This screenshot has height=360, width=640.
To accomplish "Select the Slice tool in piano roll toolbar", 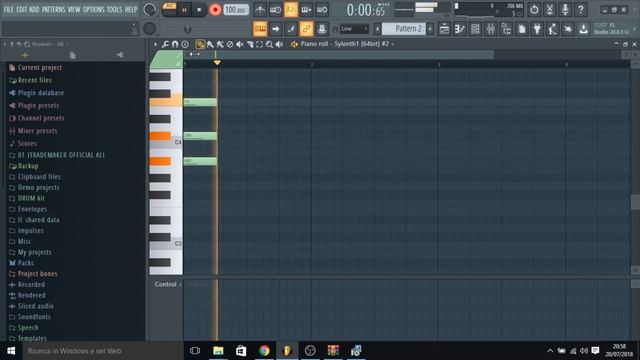I will click(x=249, y=44).
